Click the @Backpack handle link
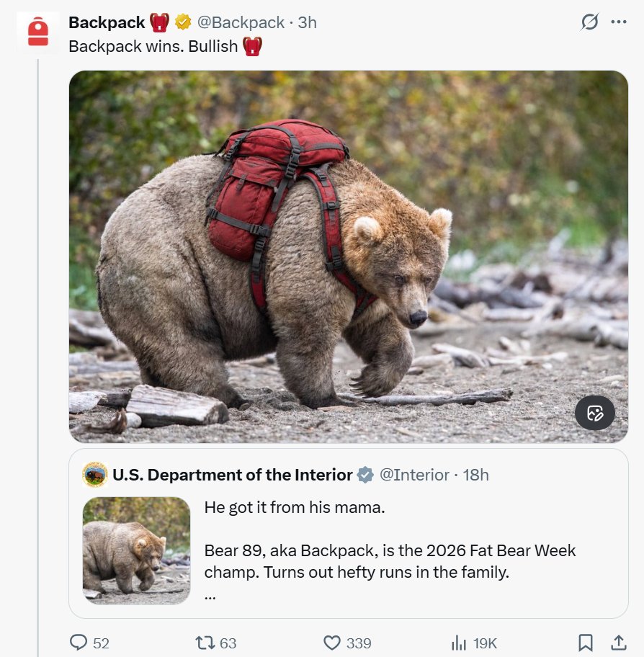The width and height of the screenshot is (644, 657). [241, 22]
